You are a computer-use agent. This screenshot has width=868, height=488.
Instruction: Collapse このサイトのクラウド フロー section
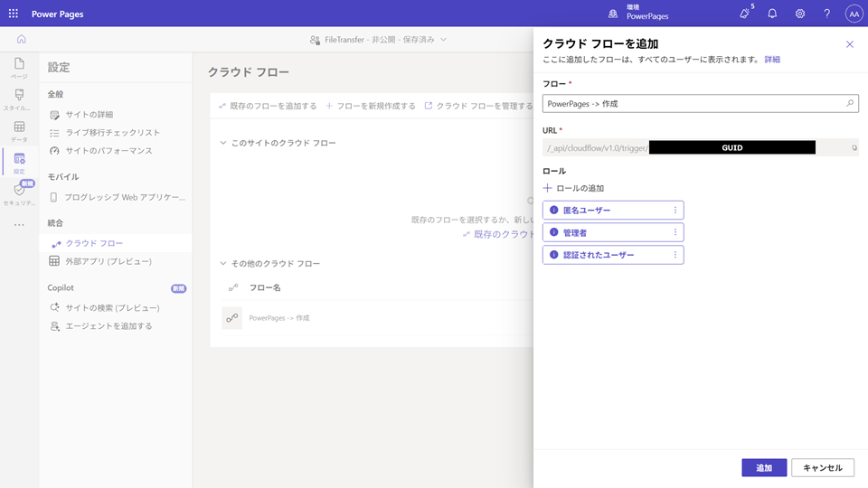tap(223, 143)
